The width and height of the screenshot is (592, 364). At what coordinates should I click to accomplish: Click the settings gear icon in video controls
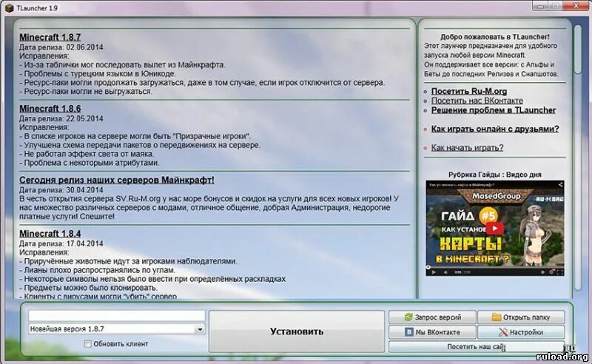pos(551,272)
